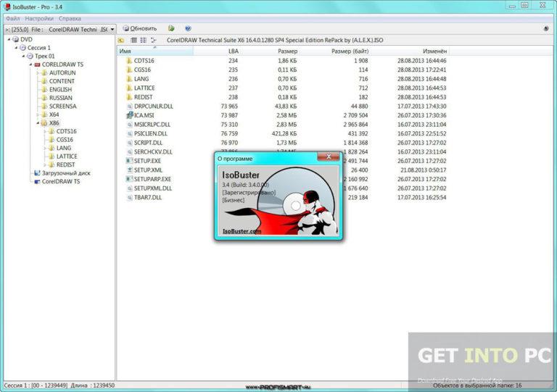Open the Настройки menu

[x=39, y=18]
